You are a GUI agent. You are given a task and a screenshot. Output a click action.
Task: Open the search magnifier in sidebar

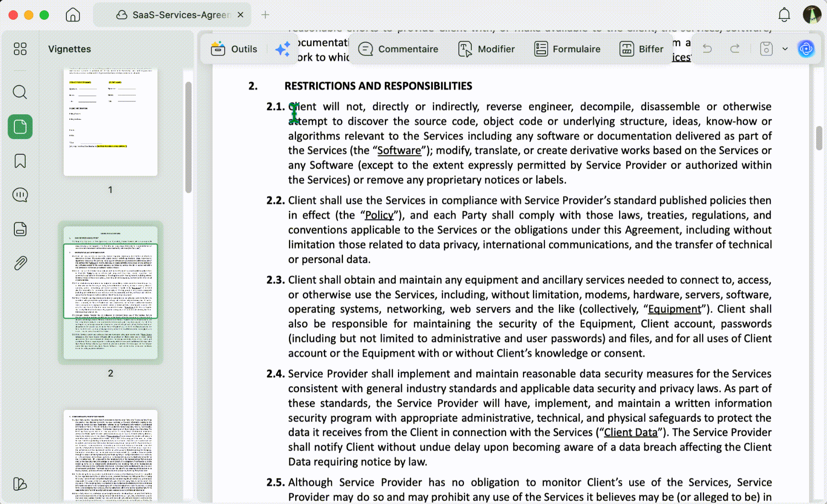20,92
